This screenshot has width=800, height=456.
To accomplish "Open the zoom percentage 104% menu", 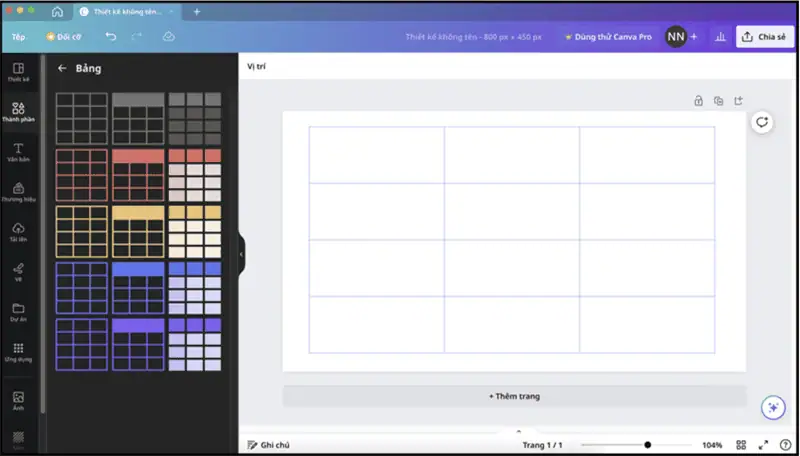I will click(712, 445).
